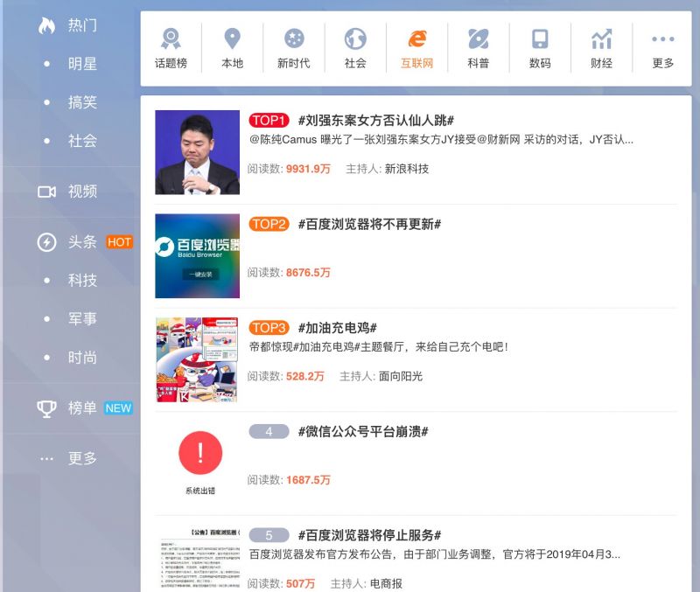Screen dimensions: 700x592
Task: Click the lightning bolt 头条 icon
Action: click(46, 242)
